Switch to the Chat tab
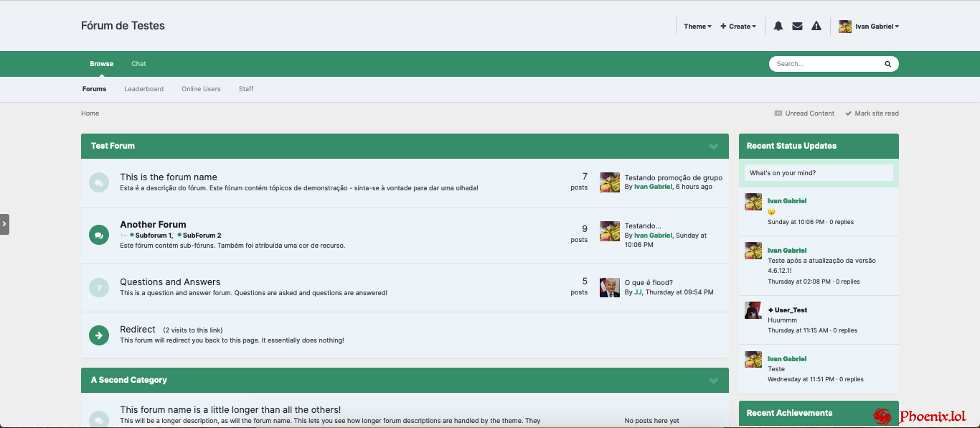 138,63
